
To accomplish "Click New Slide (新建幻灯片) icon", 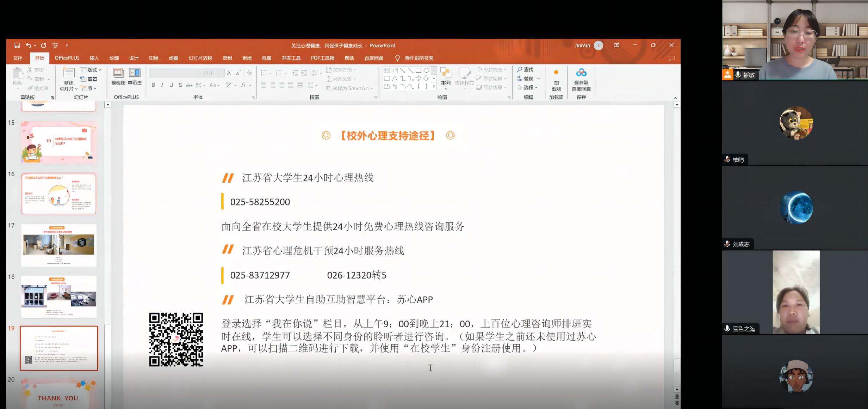I will [69, 73].
